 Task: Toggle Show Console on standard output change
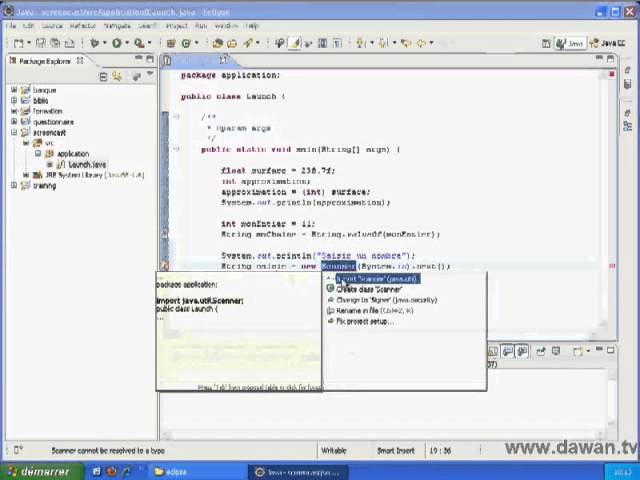coord(507,351)
